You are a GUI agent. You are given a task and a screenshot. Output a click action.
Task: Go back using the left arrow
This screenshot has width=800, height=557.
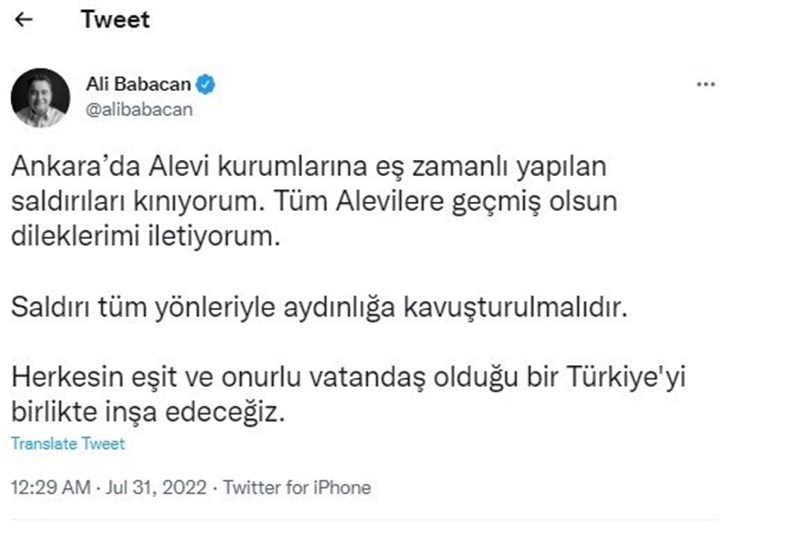[23, 19]
